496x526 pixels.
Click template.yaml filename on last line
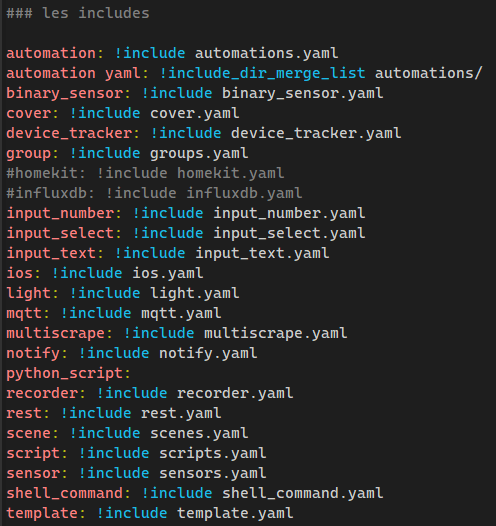tap(235, 514)
